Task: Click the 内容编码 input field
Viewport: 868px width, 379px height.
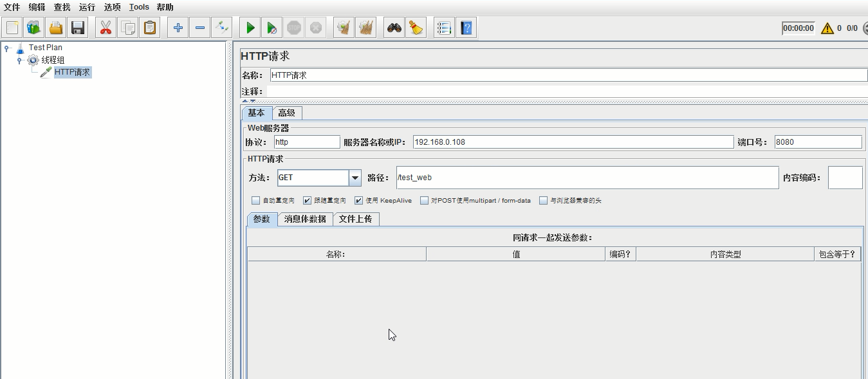Action: (x=845, y=178)
